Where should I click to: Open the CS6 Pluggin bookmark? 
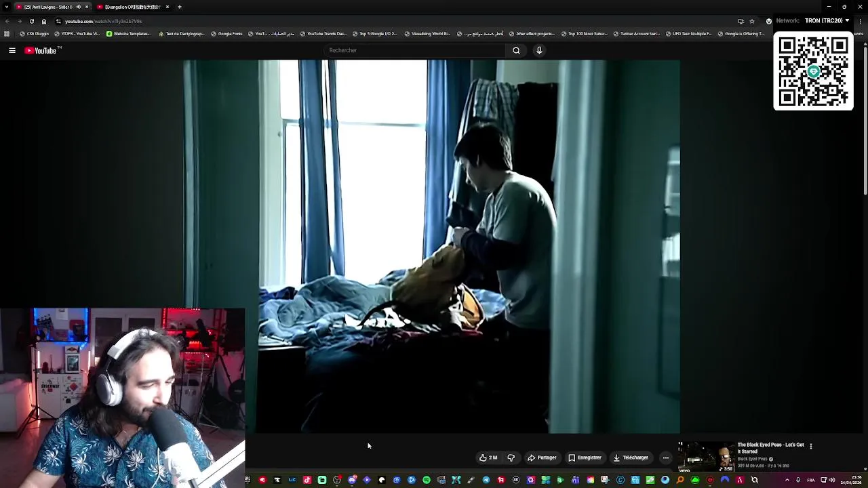(x=35, y=33)
